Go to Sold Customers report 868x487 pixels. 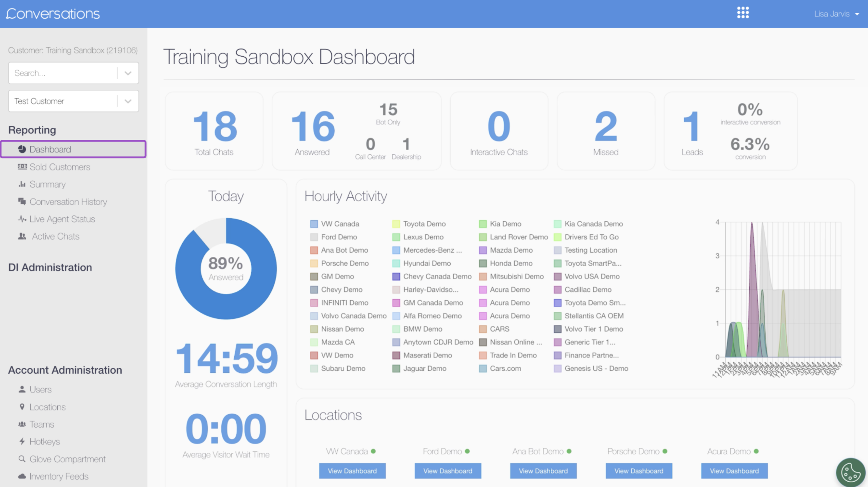[x=60, y=167]
